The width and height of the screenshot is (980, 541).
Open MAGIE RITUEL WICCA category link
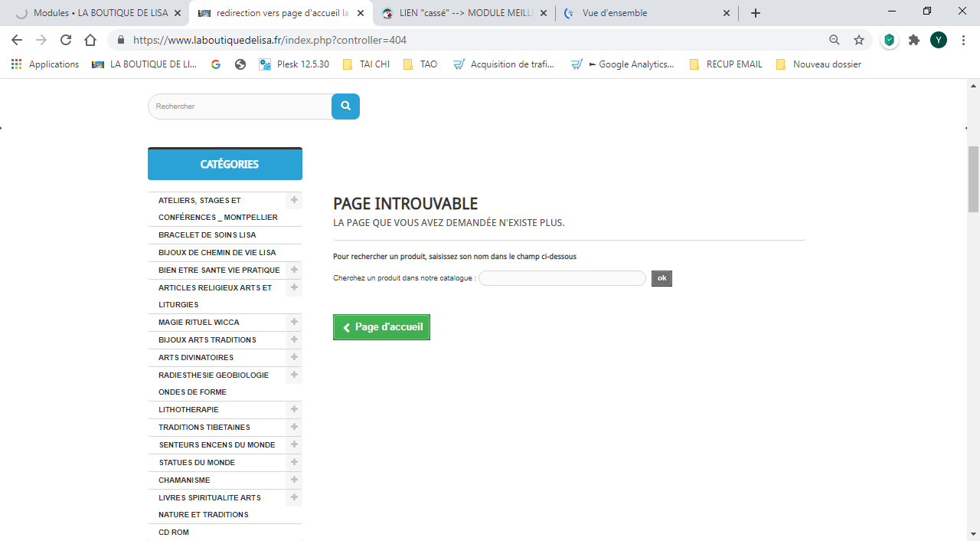[199, 323]
